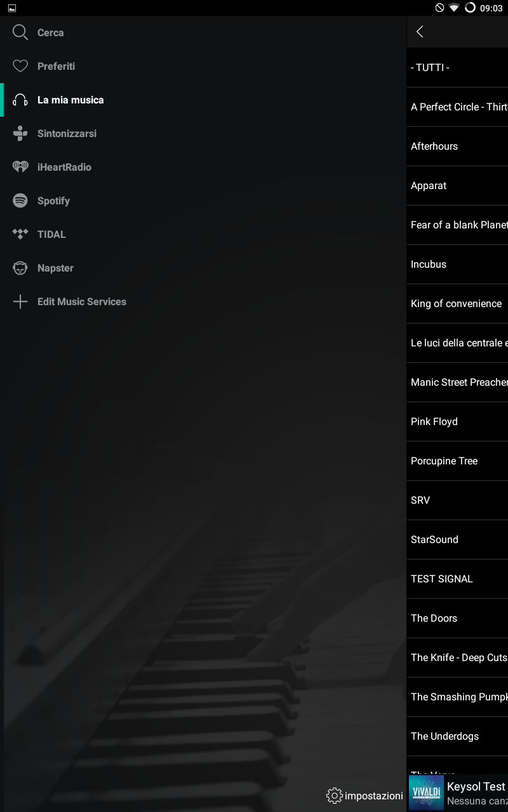Open the Spotify menu entry
Viewport: 508px width, 812px height.
(x=203, y=200)
